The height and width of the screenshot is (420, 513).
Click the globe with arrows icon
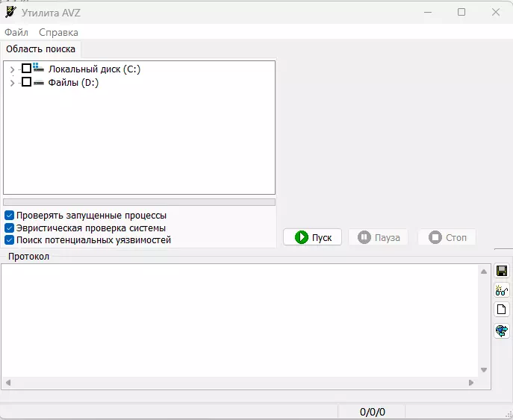coord(502,330)
